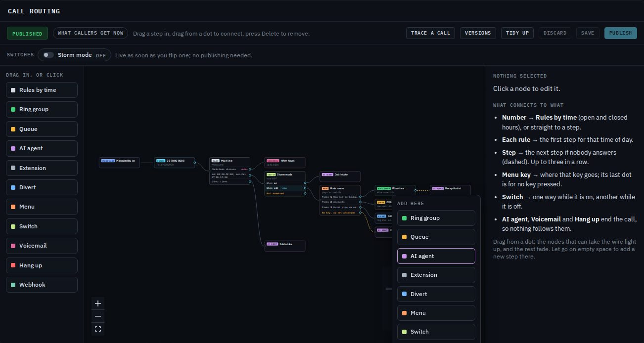Add a Switch step from the left palette

42,226
